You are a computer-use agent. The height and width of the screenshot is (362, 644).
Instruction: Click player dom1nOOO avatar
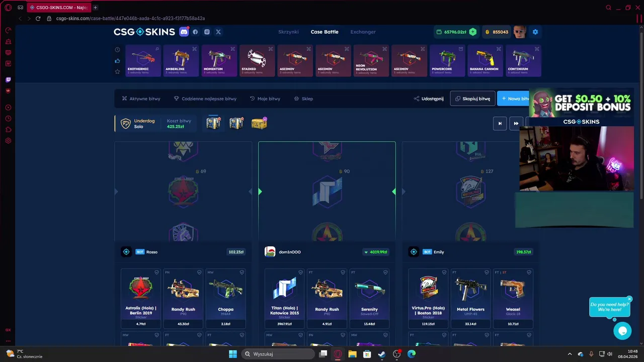coord(270,252)
